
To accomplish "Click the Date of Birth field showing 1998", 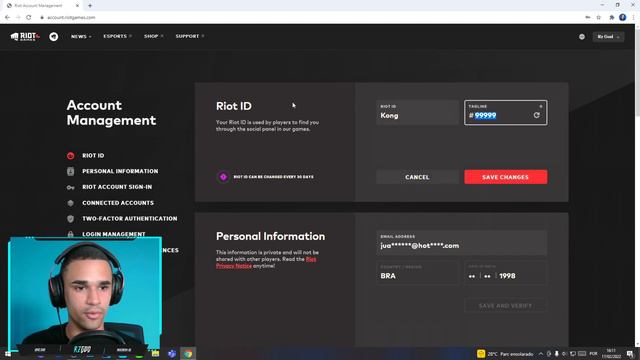I will 505,272.
